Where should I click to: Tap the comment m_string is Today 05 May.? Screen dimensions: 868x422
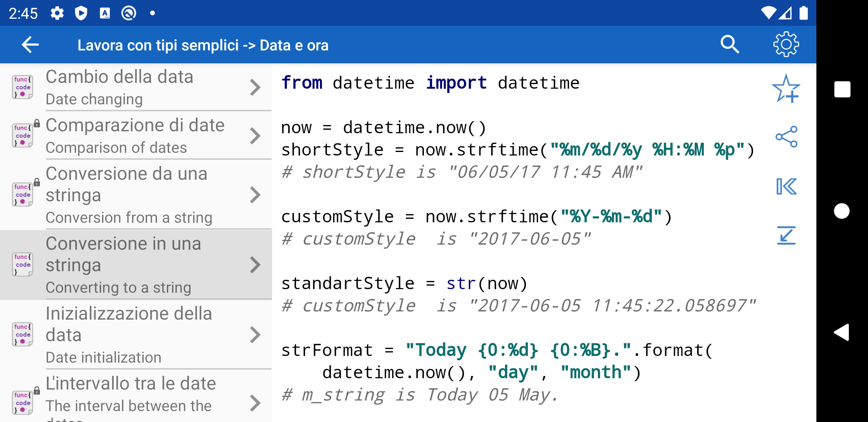coord(420,395)
